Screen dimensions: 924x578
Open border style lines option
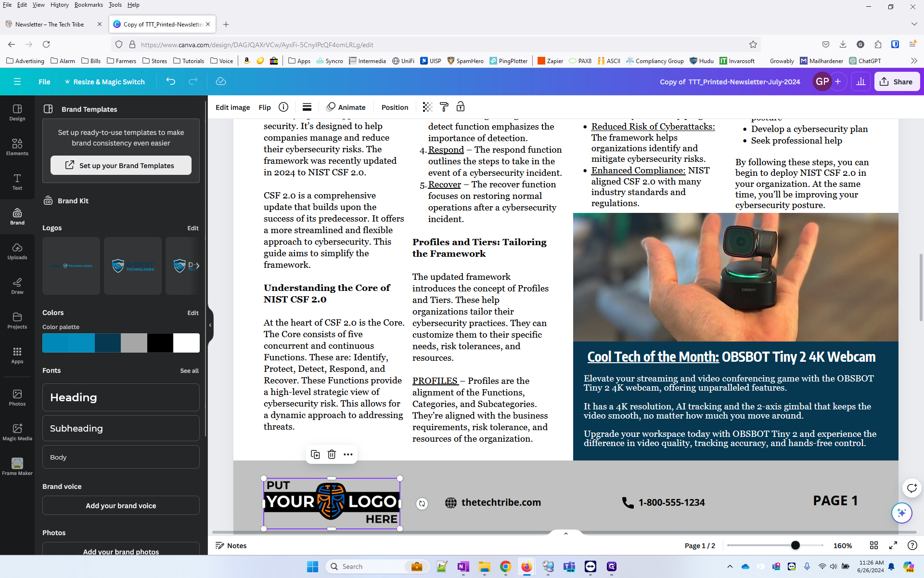pyautogui.click(x=307, y=107)
